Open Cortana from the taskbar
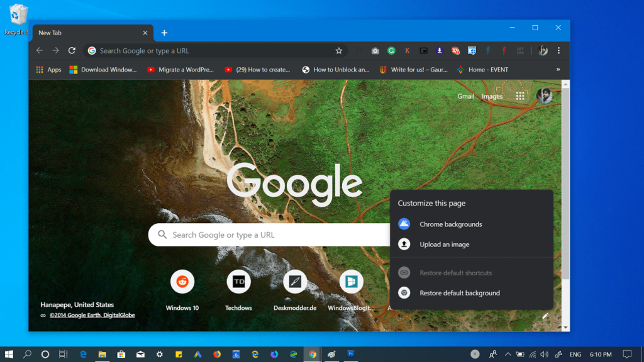644x362 pixels. coord(45,354)
